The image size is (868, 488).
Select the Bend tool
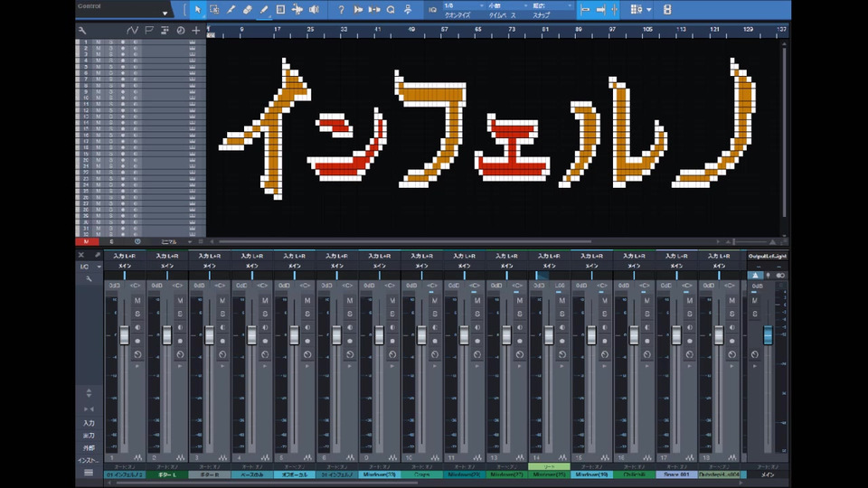[297, 9]
